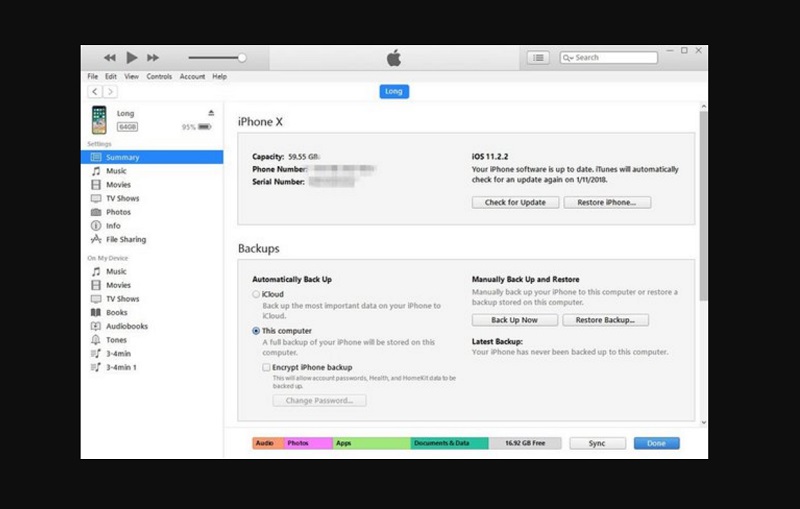Click Documents & Data storage segment
Viewport: 800px width, 509px height.
click(449, 443)
